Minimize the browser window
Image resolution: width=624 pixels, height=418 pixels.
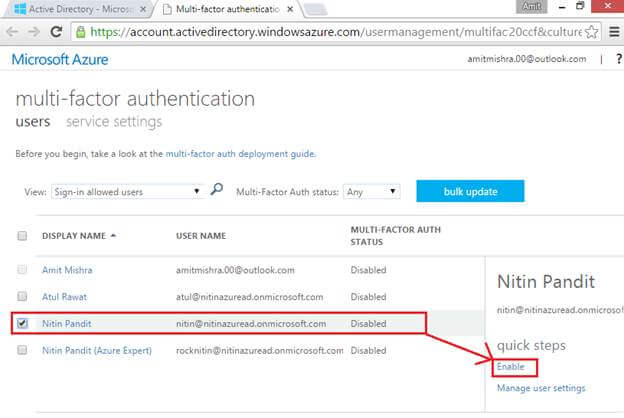(562, 7)
